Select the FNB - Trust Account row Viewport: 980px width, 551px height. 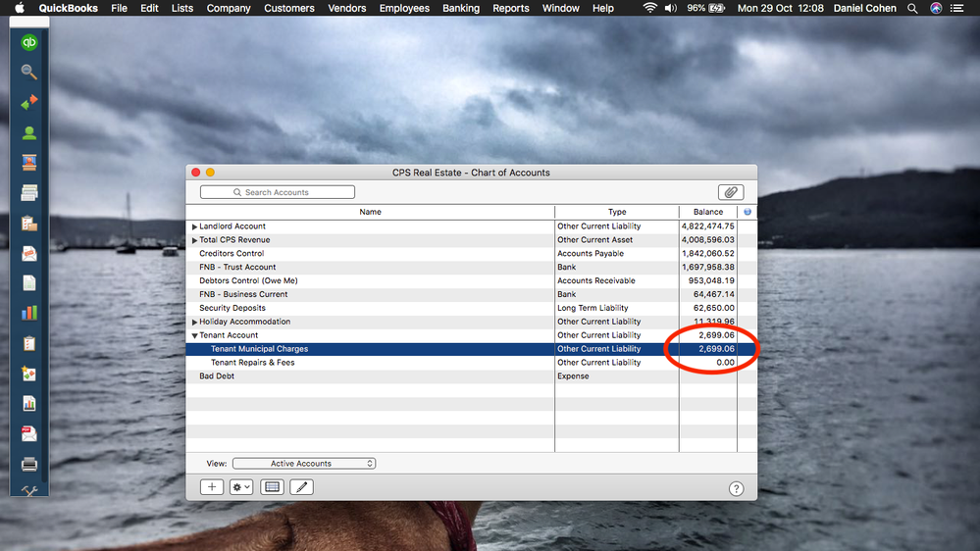click(x=471, y=268)
